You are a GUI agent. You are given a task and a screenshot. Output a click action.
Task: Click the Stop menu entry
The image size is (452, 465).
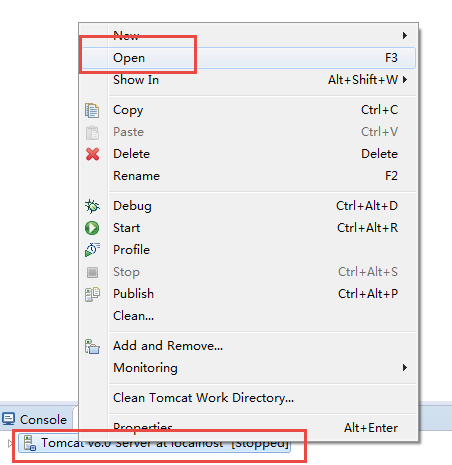point(248,272)
